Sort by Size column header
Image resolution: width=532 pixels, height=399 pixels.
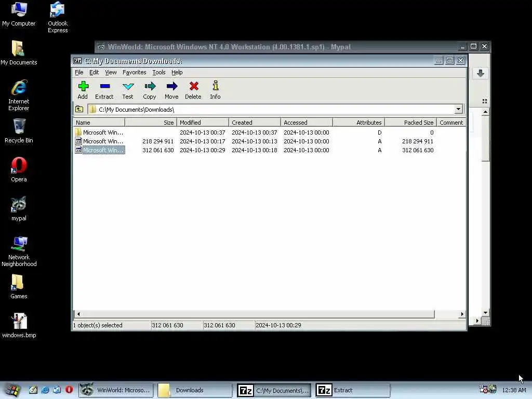click(151, 123)
